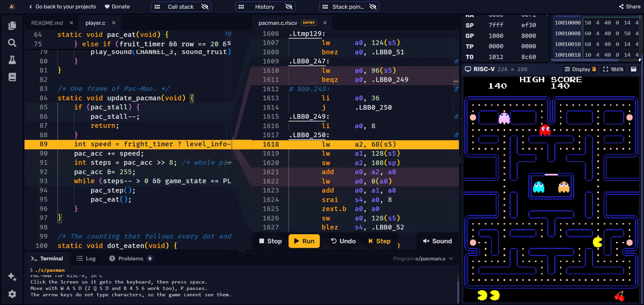Screen dimensions: 644x305
Task: Open settings gear in sidebar
Action: click(x=12, y=294)
